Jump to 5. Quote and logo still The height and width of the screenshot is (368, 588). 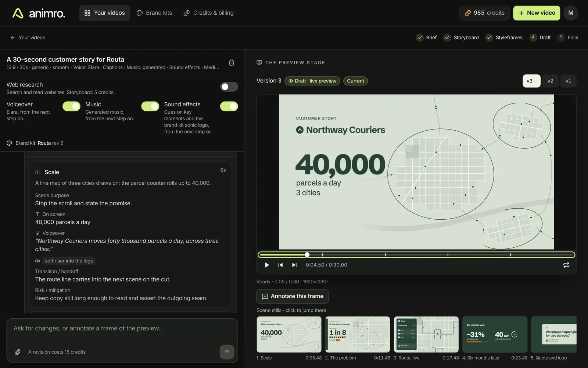554,335
